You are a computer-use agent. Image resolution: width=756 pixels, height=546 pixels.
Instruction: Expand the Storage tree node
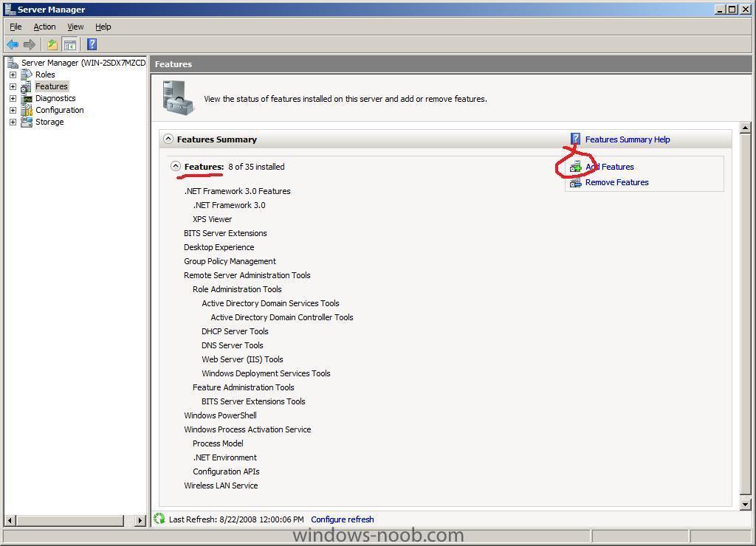click(13, 122)
